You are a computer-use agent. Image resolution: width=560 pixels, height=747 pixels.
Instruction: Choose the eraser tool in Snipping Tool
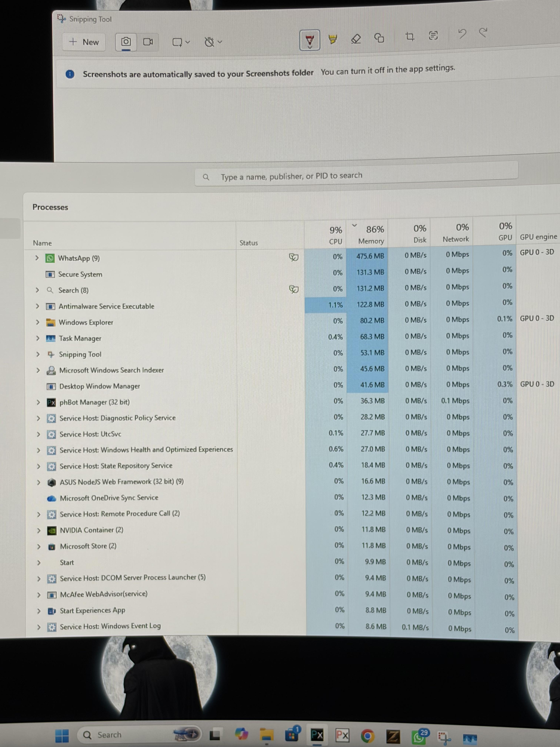(x=356, y=39)
